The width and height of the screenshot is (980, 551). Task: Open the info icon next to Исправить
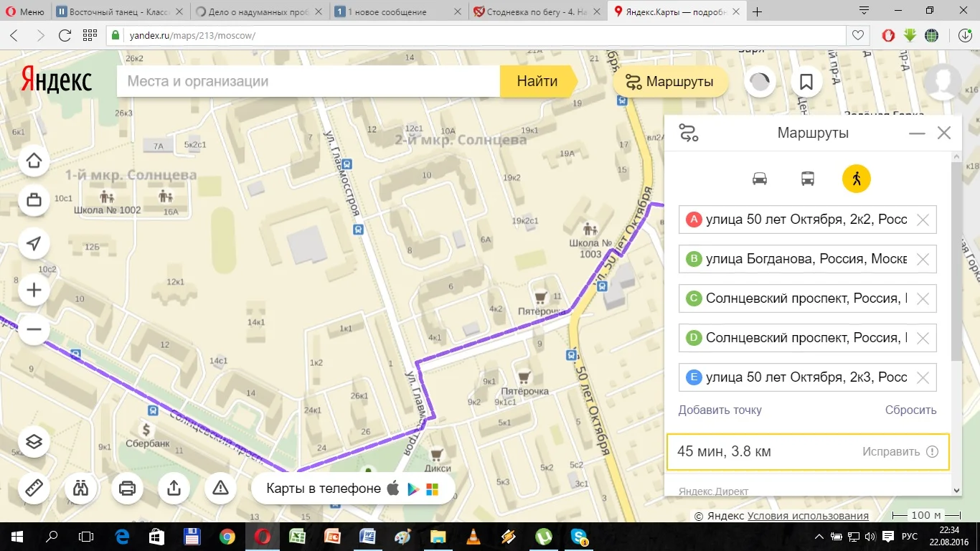click(932, 452)
